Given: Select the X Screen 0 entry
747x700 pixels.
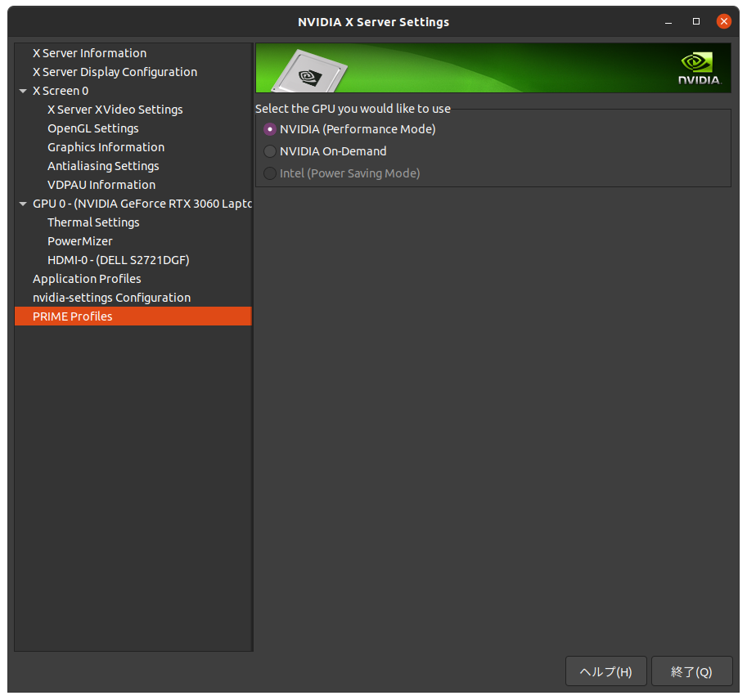Looking at the screenshot, I should point(61,91).
